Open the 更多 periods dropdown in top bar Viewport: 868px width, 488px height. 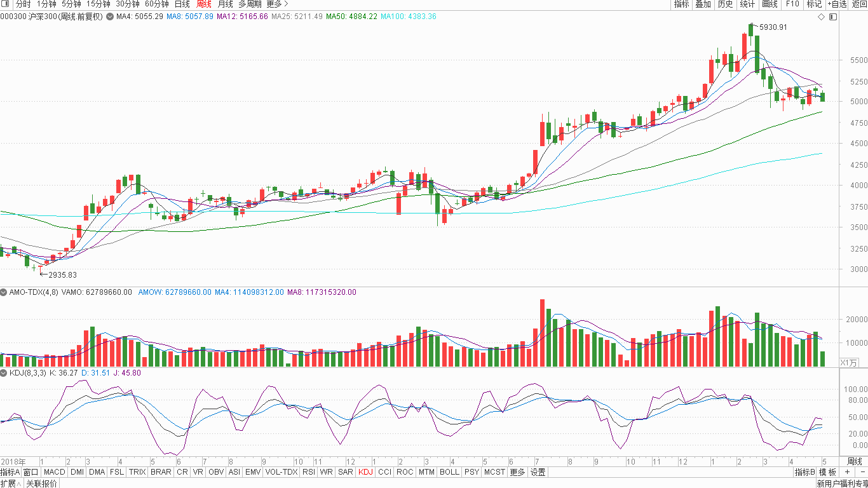tap(277, 4)
